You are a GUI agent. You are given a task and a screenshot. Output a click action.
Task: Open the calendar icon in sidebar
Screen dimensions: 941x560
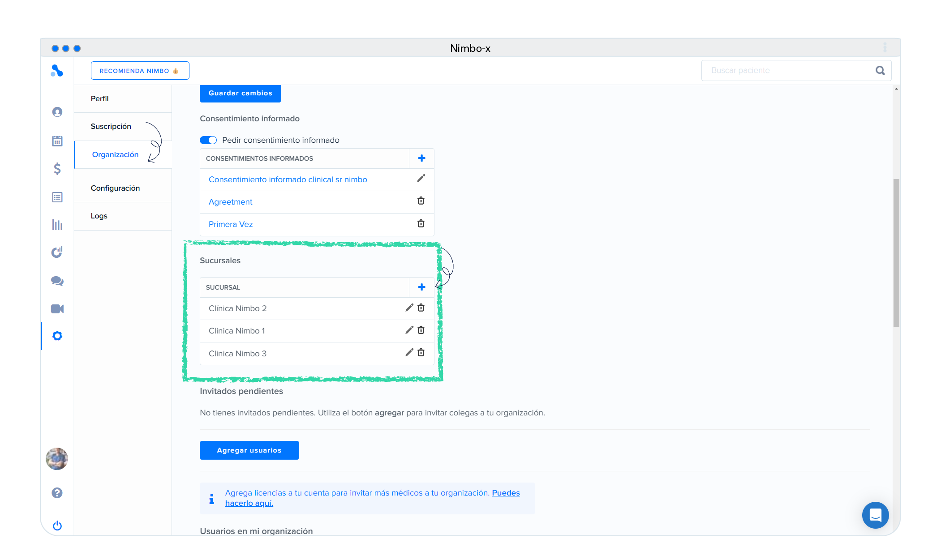tap(57, 141)
